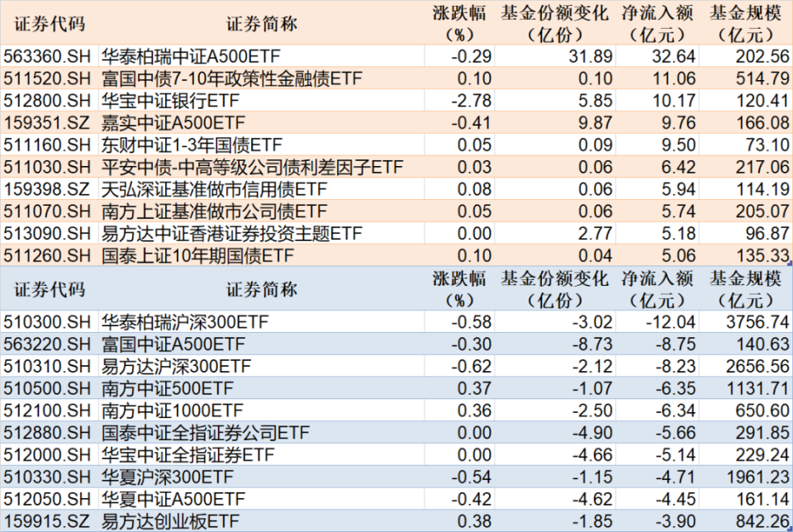Viewport: 793px width, 532px height.
Task: Click the fund size 205.07
Action: coord(762,211)
